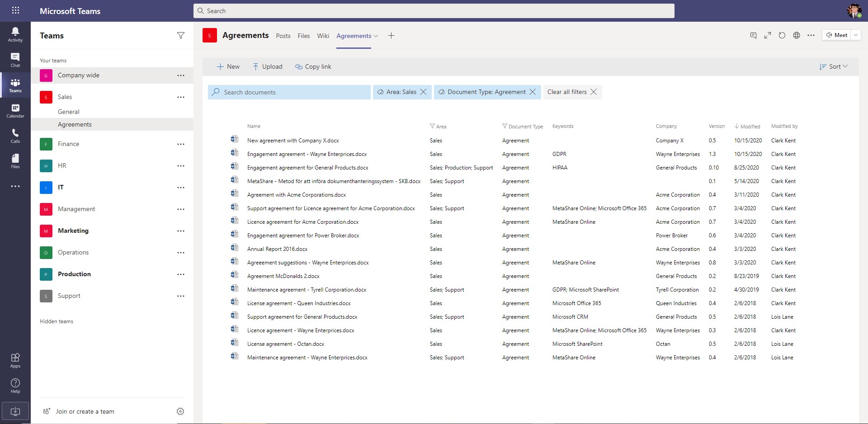Open Calls in the left rail

point(15,136)
